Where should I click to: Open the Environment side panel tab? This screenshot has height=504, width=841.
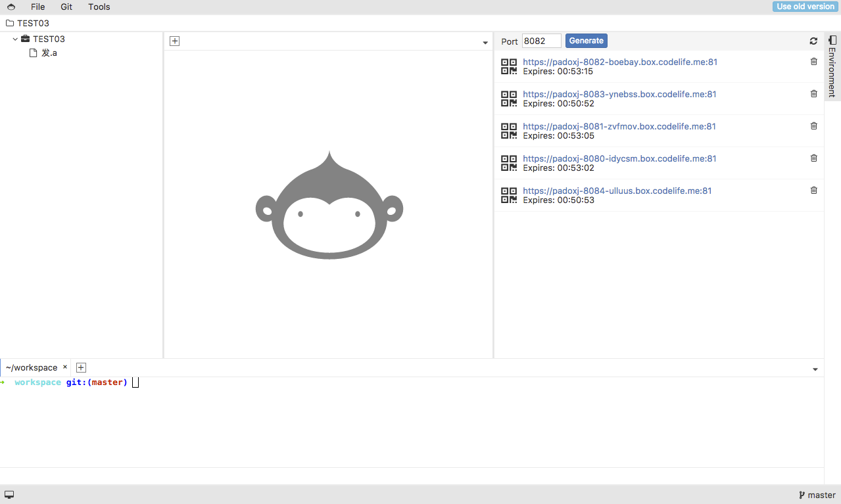(832, 66)
